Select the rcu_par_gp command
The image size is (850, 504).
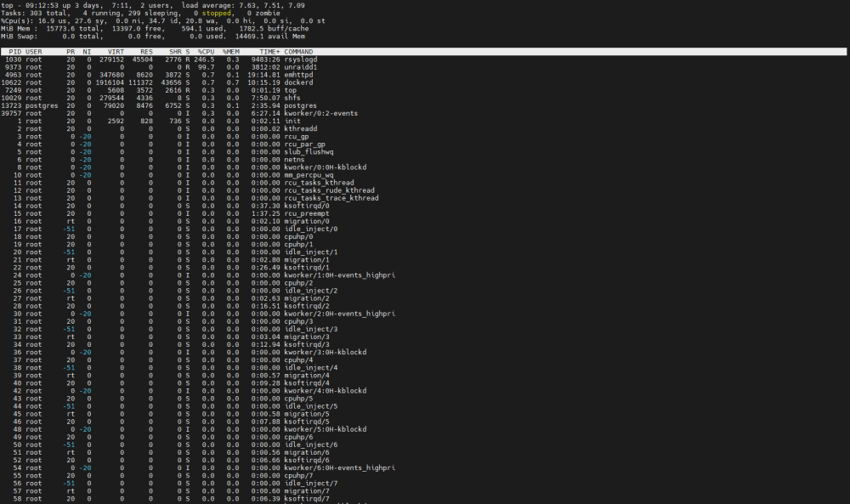(304, 144)
